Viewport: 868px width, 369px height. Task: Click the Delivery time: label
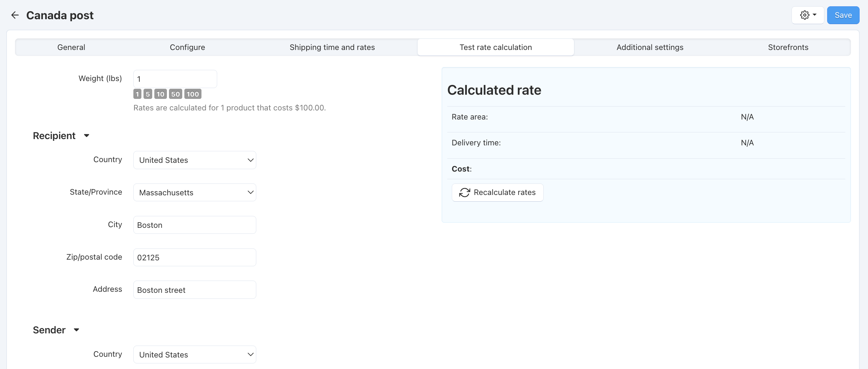(476, 143)
